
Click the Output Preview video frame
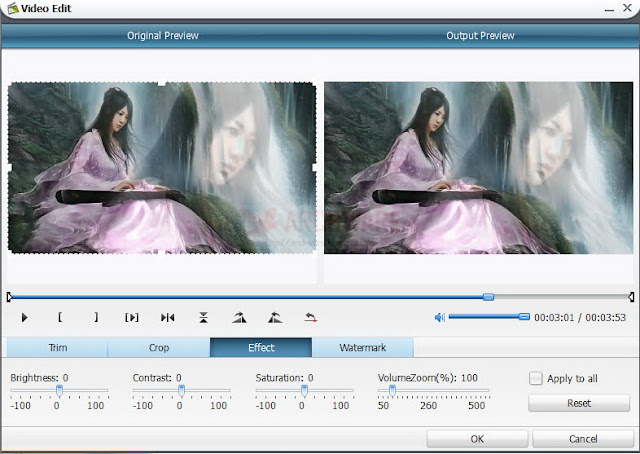pos(478,168)
